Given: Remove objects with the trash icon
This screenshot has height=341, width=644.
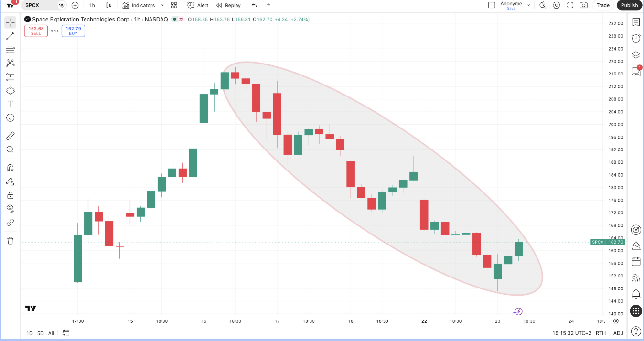Looking at the screenshot, I should coord(10,240).
